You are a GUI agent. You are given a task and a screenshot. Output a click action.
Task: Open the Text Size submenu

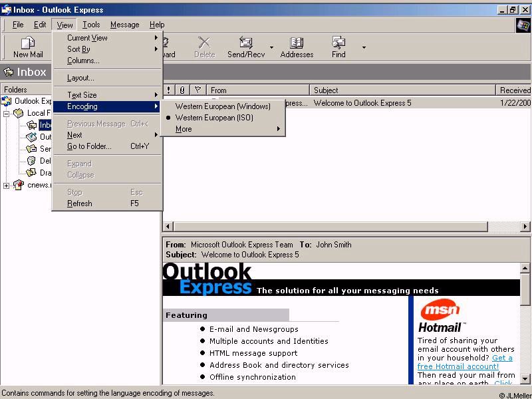(x=107, y=95)
